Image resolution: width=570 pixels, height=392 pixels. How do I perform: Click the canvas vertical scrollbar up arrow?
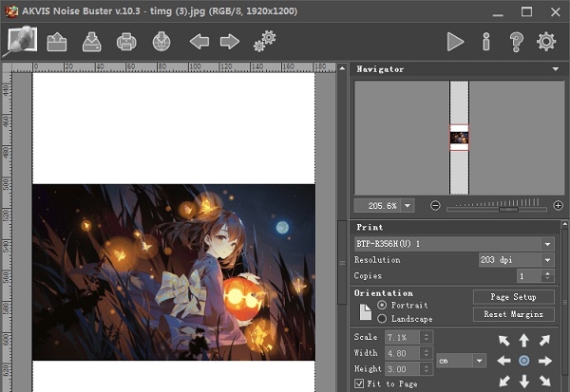tap(342, 68)
